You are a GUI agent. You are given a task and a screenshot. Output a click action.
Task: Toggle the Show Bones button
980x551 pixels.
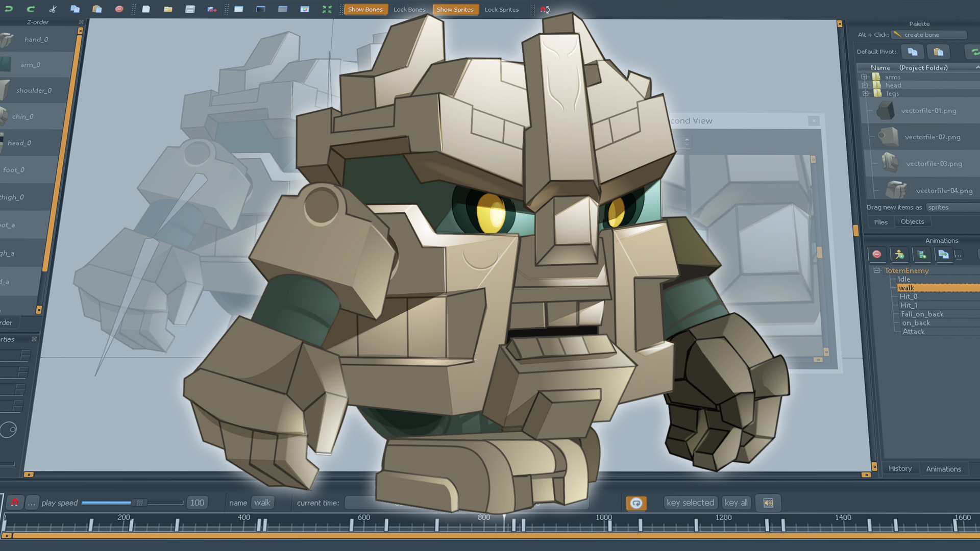(365, 9)
